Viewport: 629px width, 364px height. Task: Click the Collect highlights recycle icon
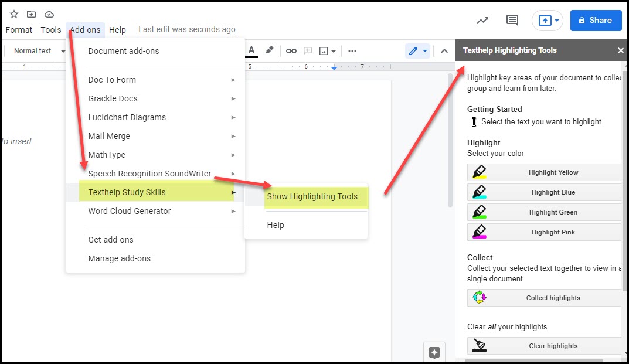pyautogui.click(x=480, y=298)
